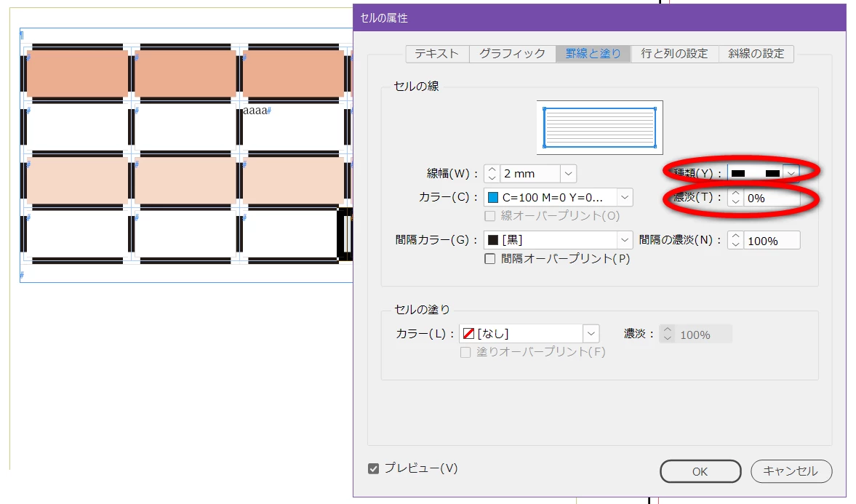Open the 行と列の設定 tab

(675, 54)
